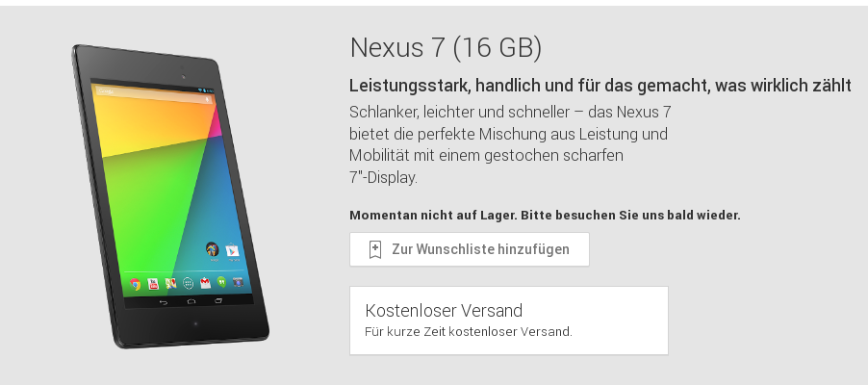Click the recent apps button on the tablet
This screenshot has width=868, height=385.
click(218, 300)
